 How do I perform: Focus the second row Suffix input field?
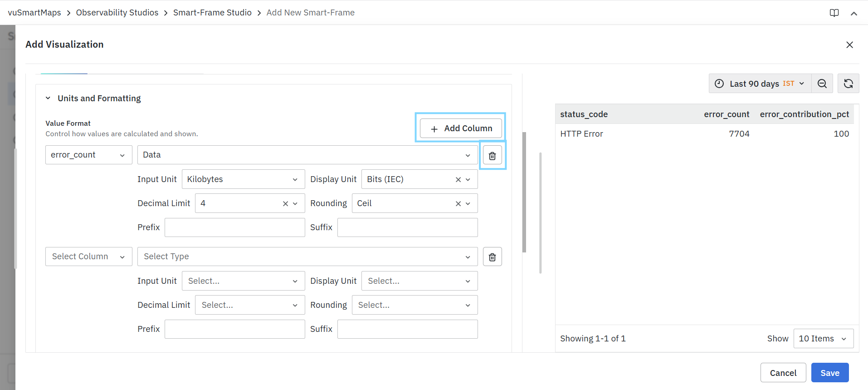(x=407, y=329)
